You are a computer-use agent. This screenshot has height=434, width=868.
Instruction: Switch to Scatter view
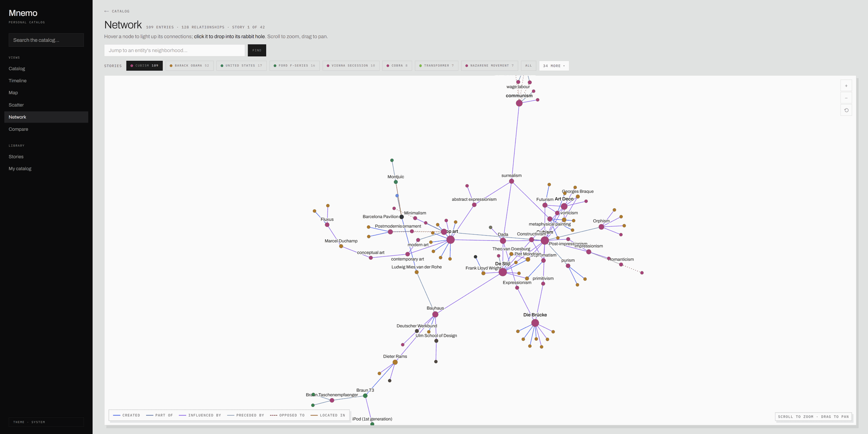pyautogui.click(x=46, y=105)
